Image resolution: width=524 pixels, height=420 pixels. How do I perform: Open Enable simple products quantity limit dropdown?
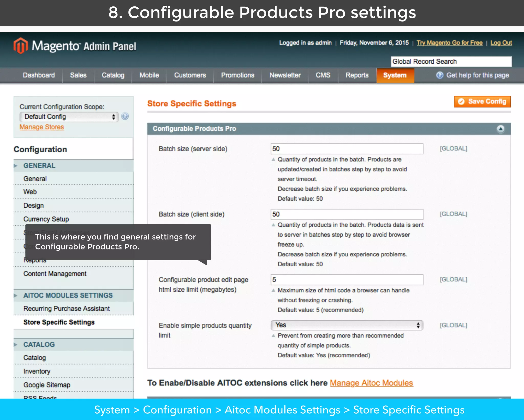pos(347,325)
